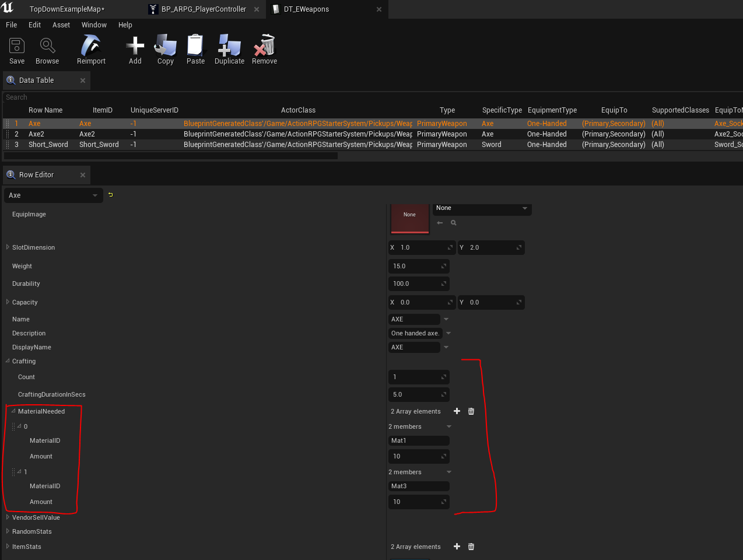Switch to BP_ARPG_PlayerController tab

[x=204, y=9]
